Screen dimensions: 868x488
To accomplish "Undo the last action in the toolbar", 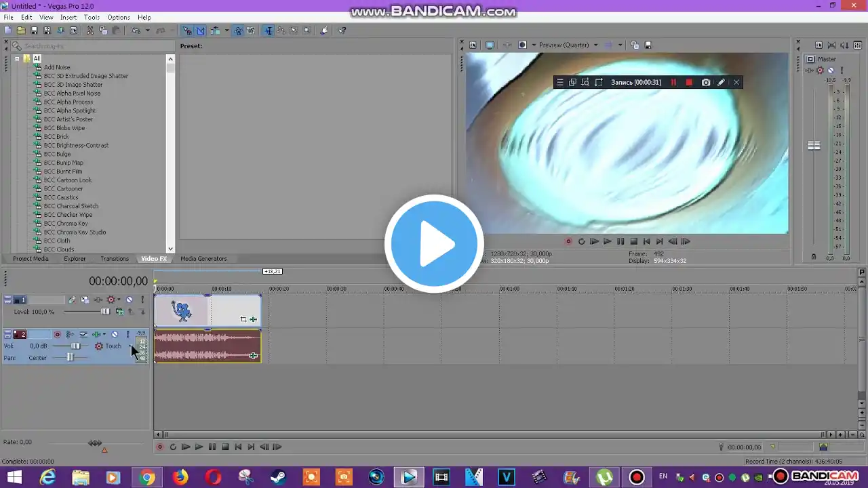I will pos(136,30).
